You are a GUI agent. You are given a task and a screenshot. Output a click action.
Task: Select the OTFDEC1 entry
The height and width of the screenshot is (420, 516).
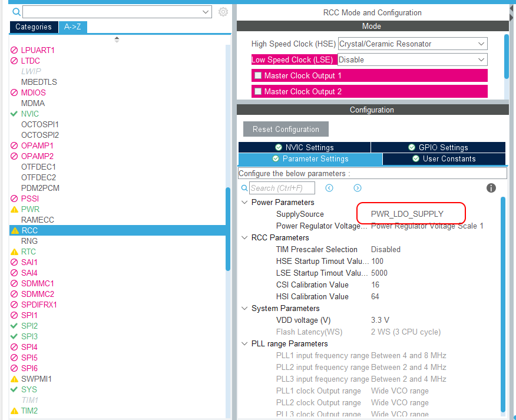[38, 167]
